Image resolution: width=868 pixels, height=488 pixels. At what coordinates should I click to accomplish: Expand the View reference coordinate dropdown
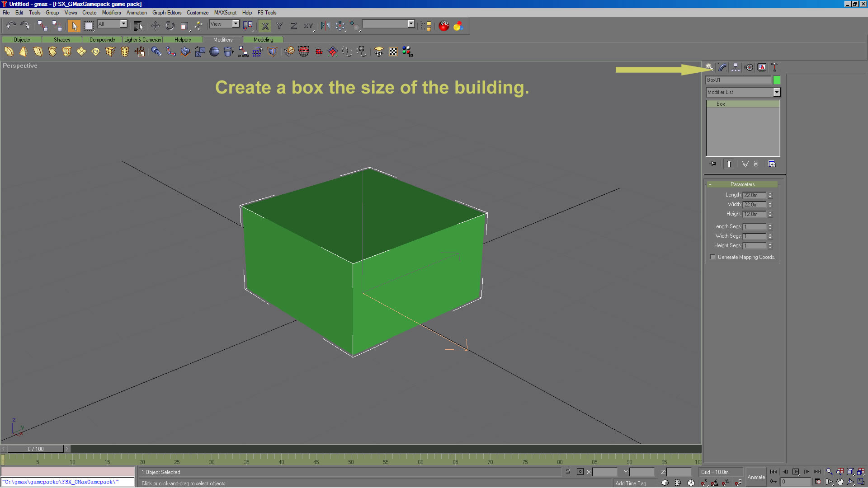click(236, 24)
